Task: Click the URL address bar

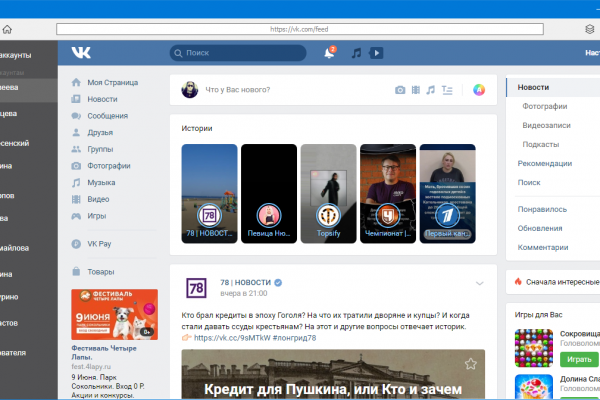Action: [300, 29]
